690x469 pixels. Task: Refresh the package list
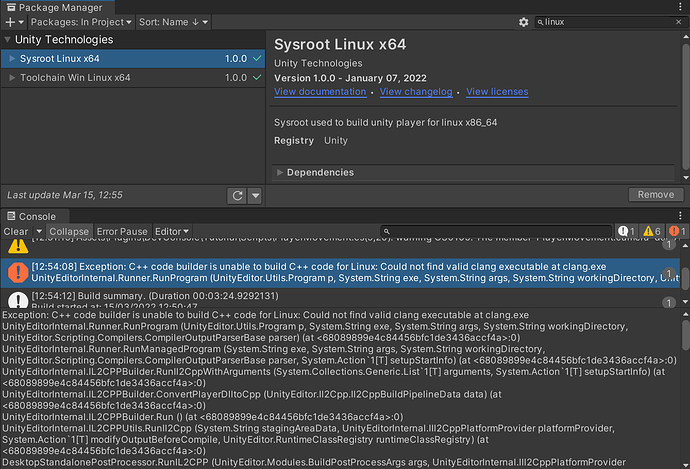[x=237, y=195]
